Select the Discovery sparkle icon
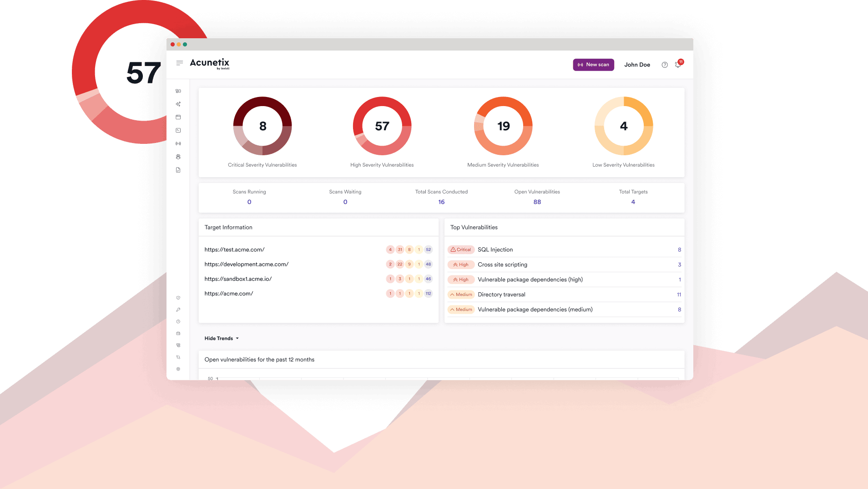 178,104
